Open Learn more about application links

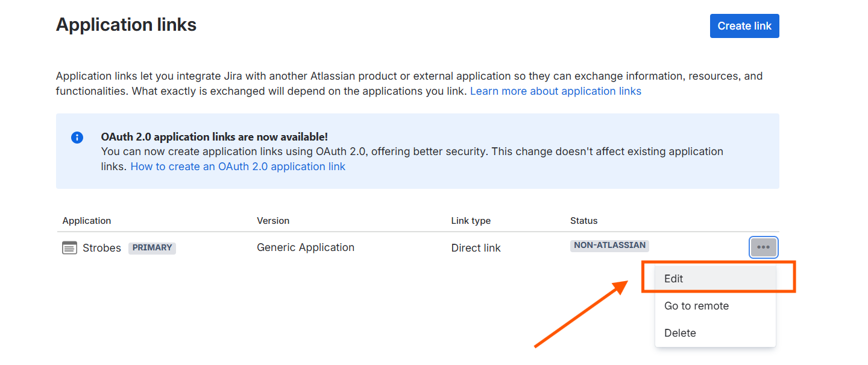click(x=556, y=91)
